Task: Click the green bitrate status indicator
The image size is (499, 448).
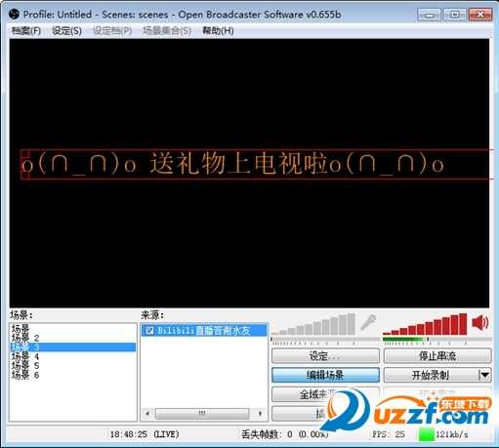Action: pyautogui.click(x=427, y=434)
